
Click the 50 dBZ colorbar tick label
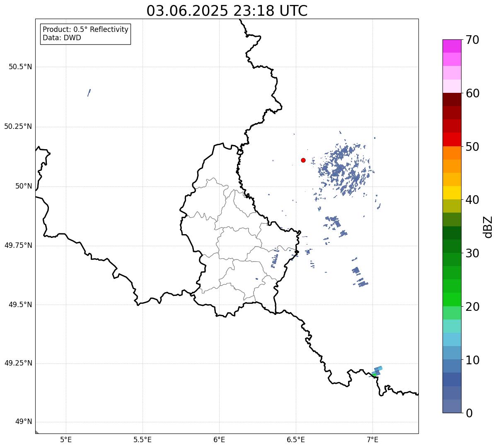[x=473, y=147]
